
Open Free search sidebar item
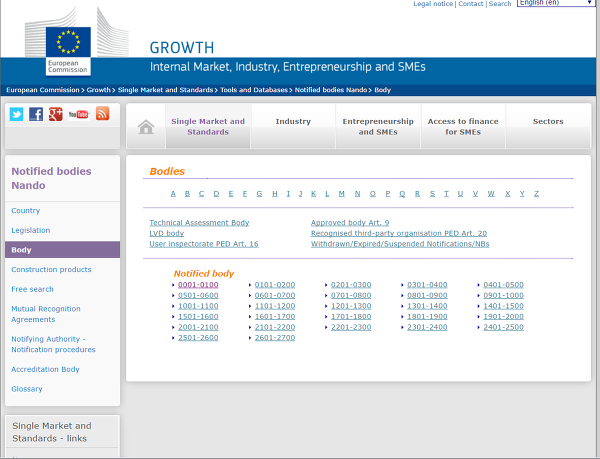tap(32, 289)
